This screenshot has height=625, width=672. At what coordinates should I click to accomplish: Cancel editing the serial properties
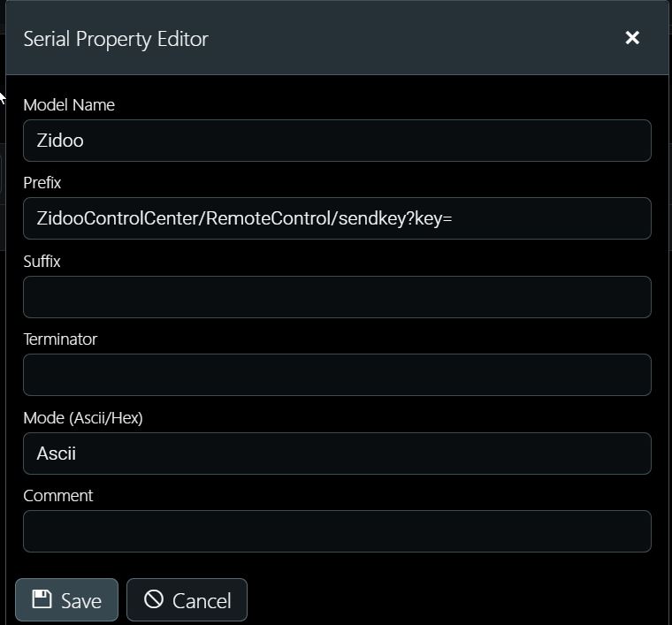[187, 599]
